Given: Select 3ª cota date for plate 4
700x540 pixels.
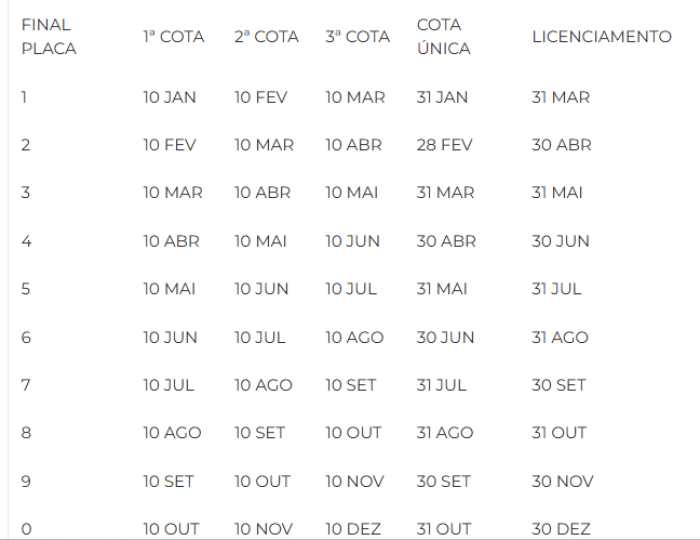Looking at the screenshot, I should 352,241.
